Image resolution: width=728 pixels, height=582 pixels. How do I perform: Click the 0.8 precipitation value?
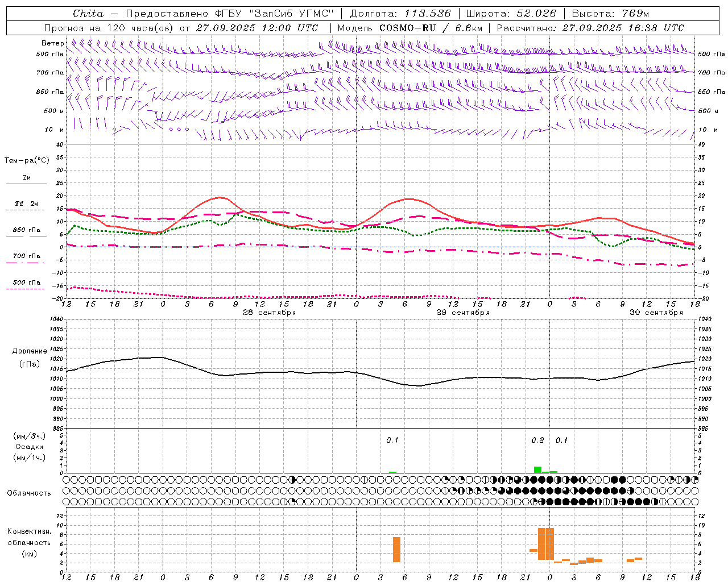tap(537, 440)
